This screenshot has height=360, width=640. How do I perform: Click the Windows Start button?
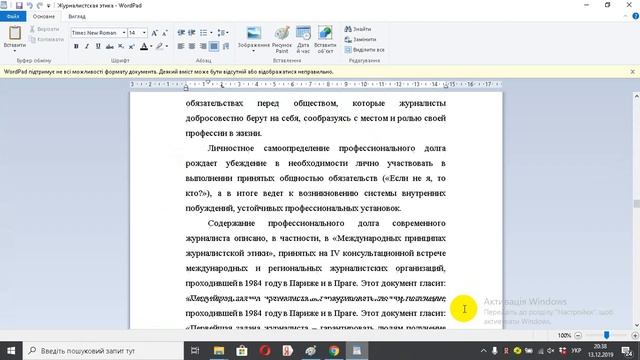tap(11, 351)
